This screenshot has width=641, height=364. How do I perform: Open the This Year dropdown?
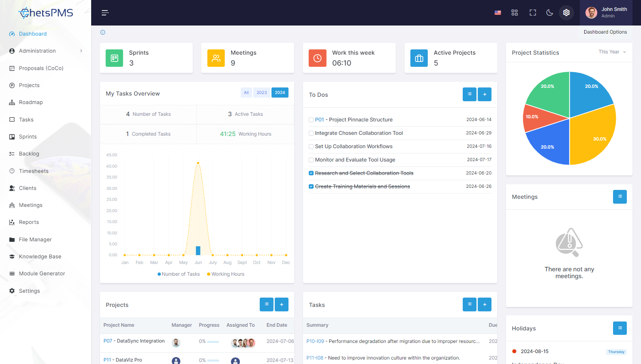pyautogui.click(x=612, y=52)
